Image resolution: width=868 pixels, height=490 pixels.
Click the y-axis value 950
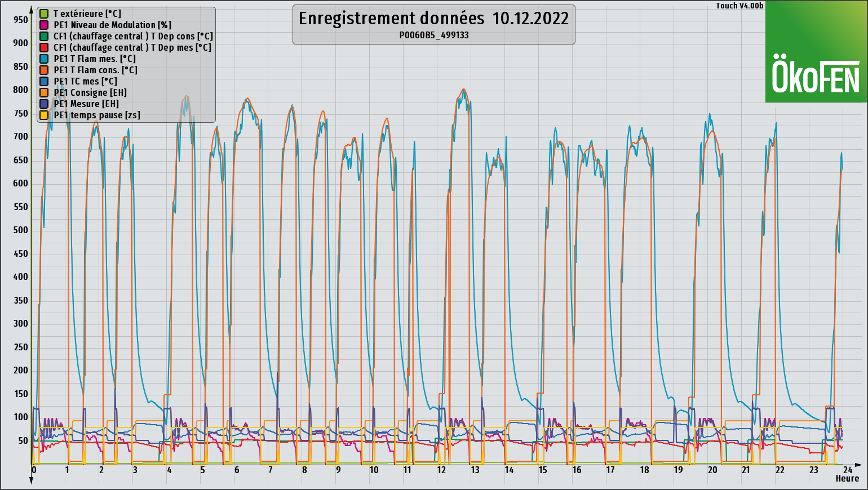pos(20,20)
